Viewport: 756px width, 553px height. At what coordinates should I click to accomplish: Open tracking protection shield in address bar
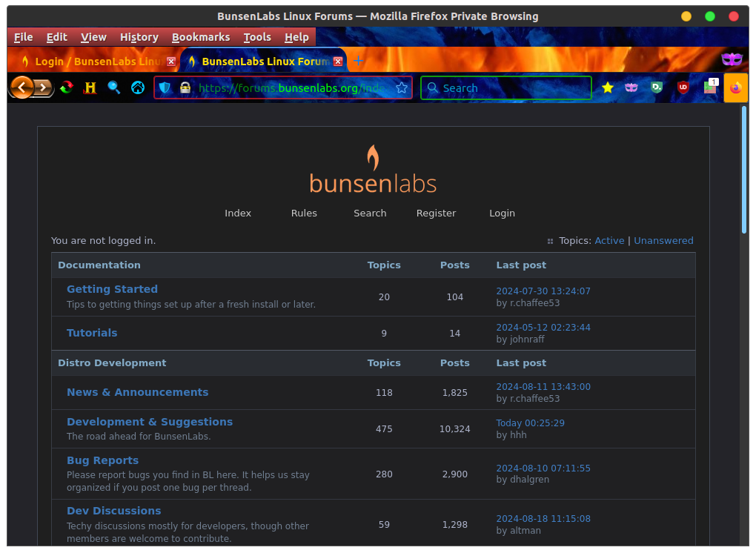pos(165,87)
